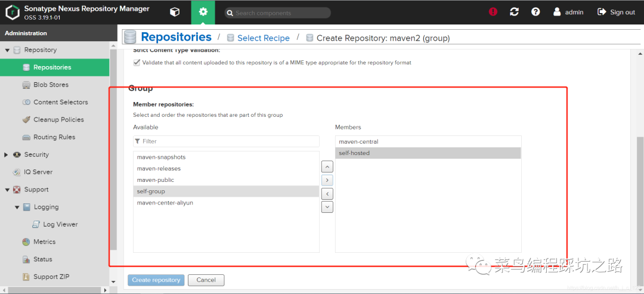Click the Repository folder icon in sidebar
644x294 pixels.
coord(17,50)
